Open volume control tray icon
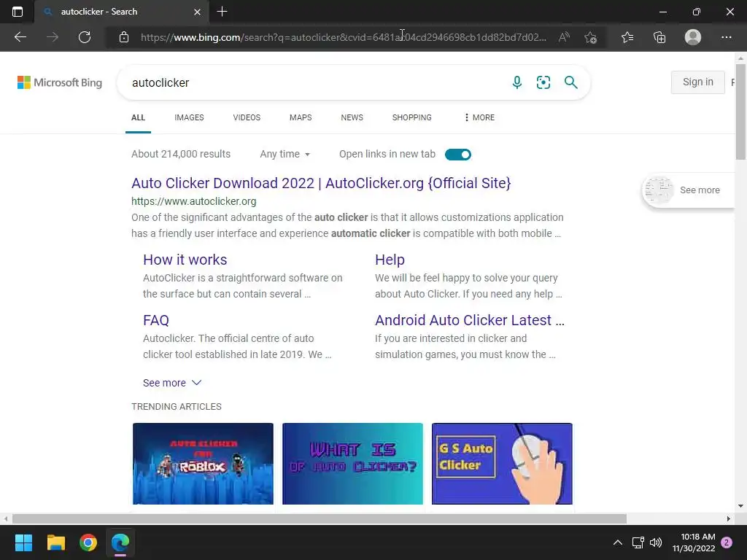The width and height of the screenshot is (747, 560). click(x=656, y=542)
